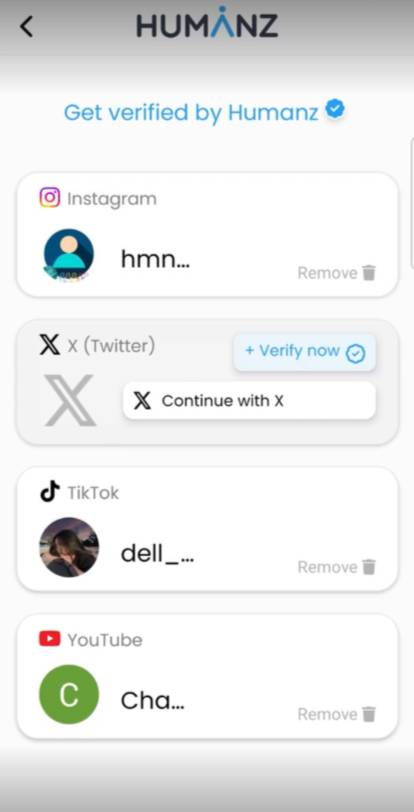Click trash icon on the TikTok card

point(369,567)
